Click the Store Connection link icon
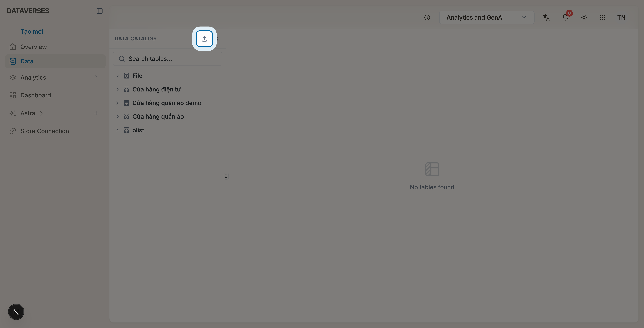Viewport: 644px width, 328px height. [x=13, y=131]
